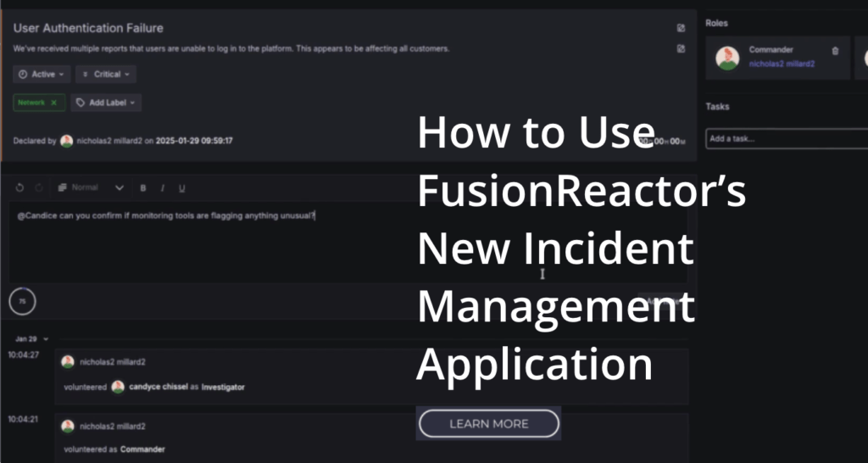Click the incident description paragraph
Screen dimensions: 868x463
tap(231, 48)
